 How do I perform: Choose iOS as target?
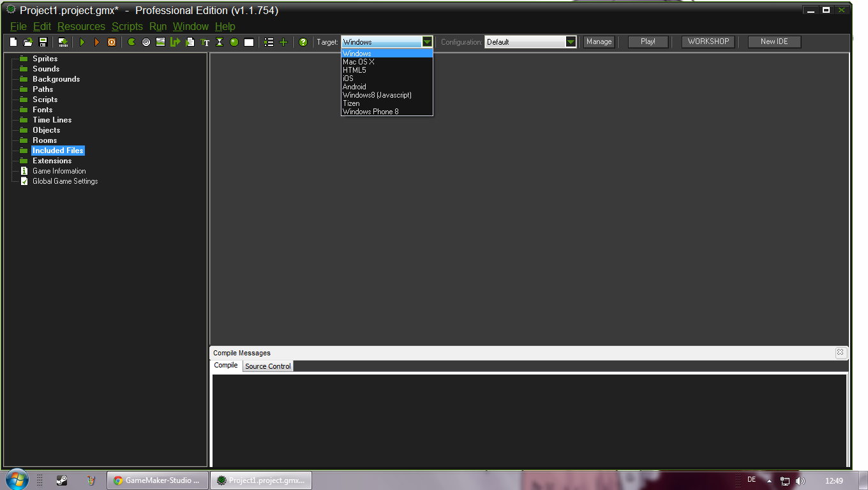[387, 78]
